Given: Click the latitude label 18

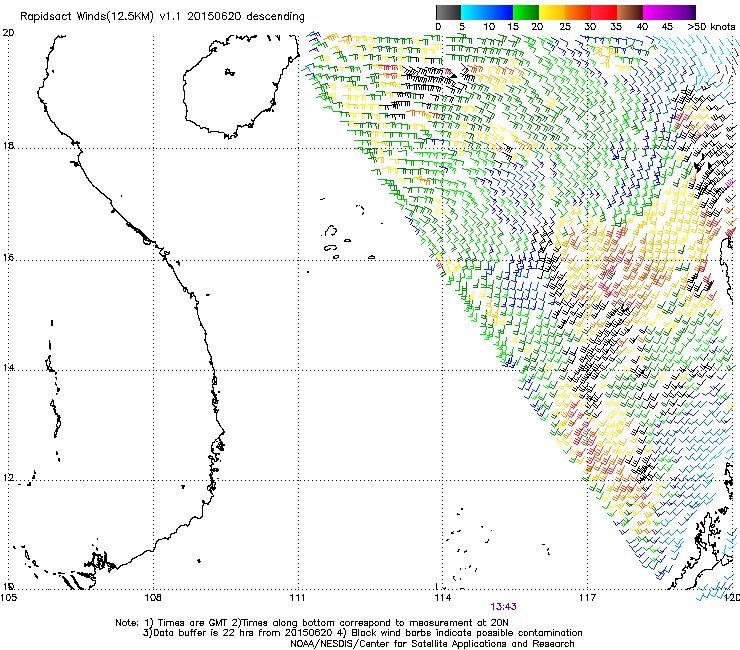Looking at the screenshot, I should pyautogui.click(x=8, y=145).
